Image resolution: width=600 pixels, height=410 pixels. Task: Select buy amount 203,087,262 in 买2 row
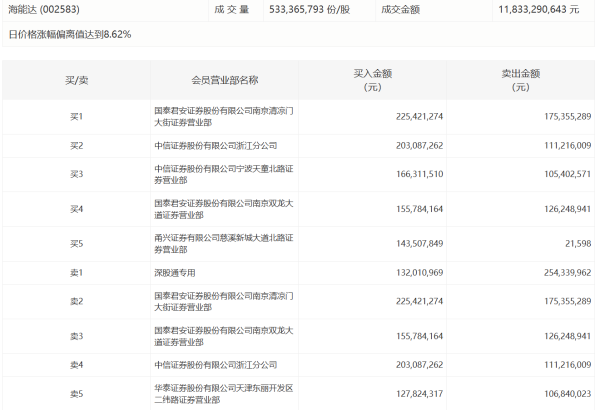click(419, 146)
